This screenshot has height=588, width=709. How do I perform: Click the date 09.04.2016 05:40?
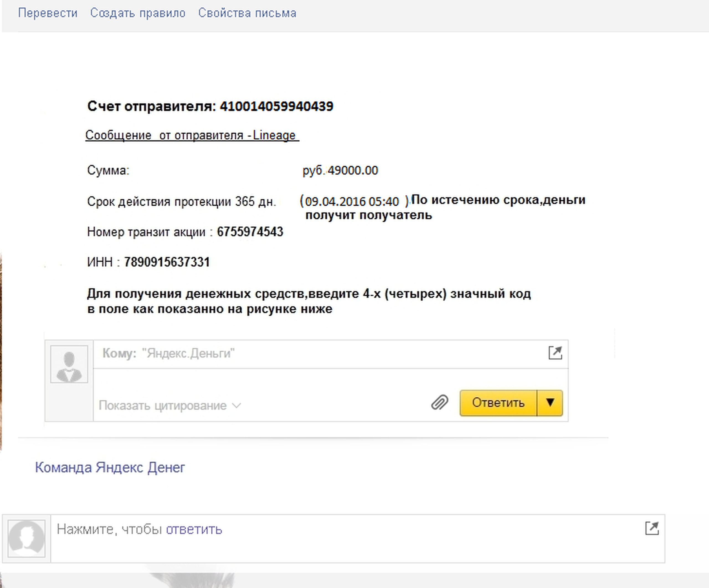pyautogui.click(x=352, y=202)
